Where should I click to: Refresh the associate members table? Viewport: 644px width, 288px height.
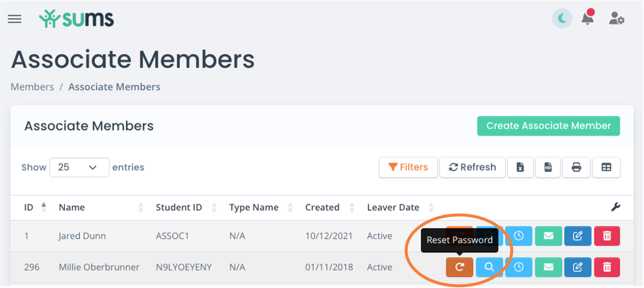tap(472, 167)
